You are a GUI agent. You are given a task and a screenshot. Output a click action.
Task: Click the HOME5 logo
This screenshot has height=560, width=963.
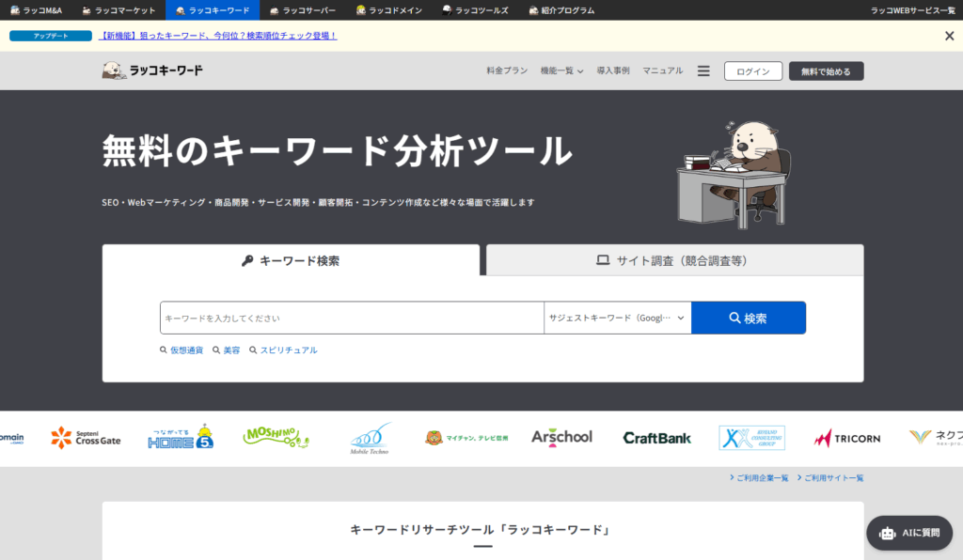point(181,437)
